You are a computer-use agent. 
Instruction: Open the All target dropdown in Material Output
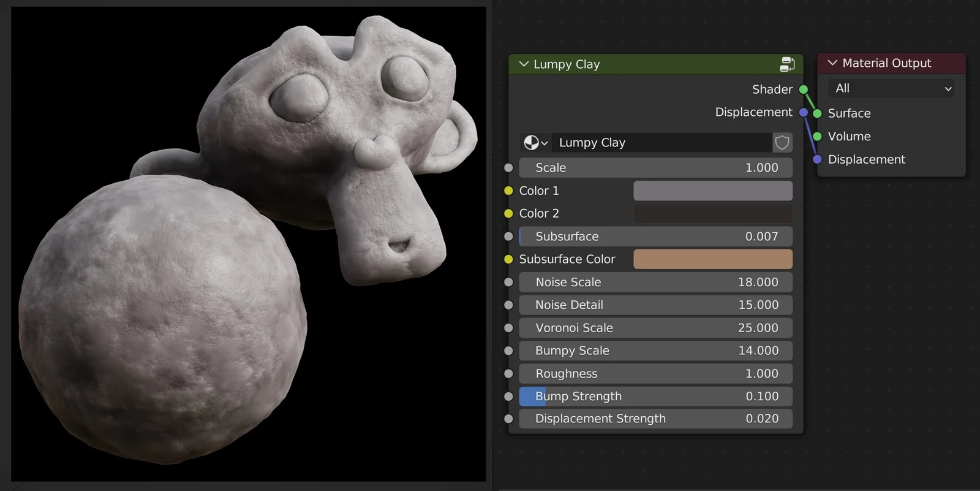[x=891, y=88]
